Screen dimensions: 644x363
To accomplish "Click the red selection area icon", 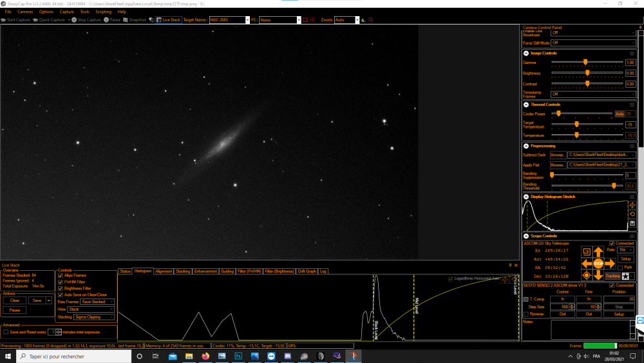I will (x=305, y=20).
